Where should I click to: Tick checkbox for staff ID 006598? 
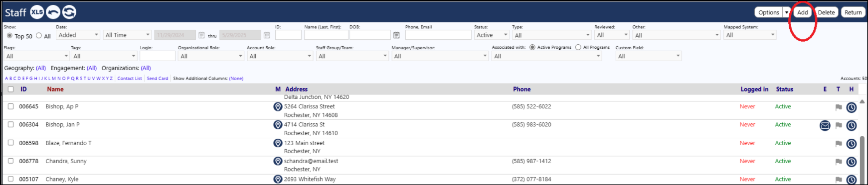tap(10, 143)
